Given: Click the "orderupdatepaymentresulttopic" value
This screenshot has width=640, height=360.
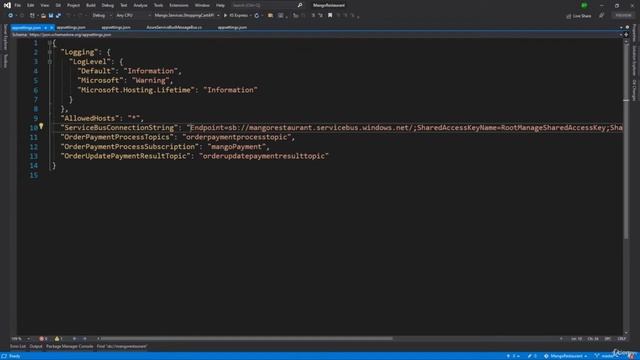Looking at the screenshot, I should coord(264,156).
